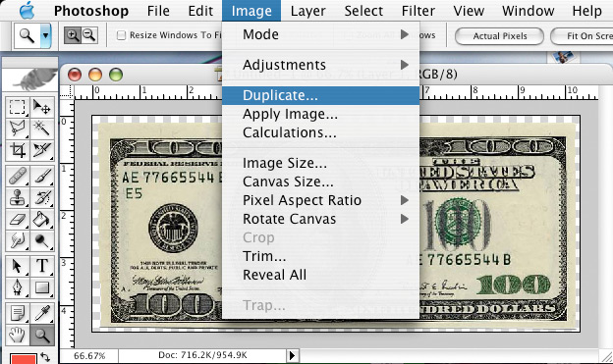Select the Crop tool
The image size is (613, 364).
pyautogui.click(x=17, y=150)
